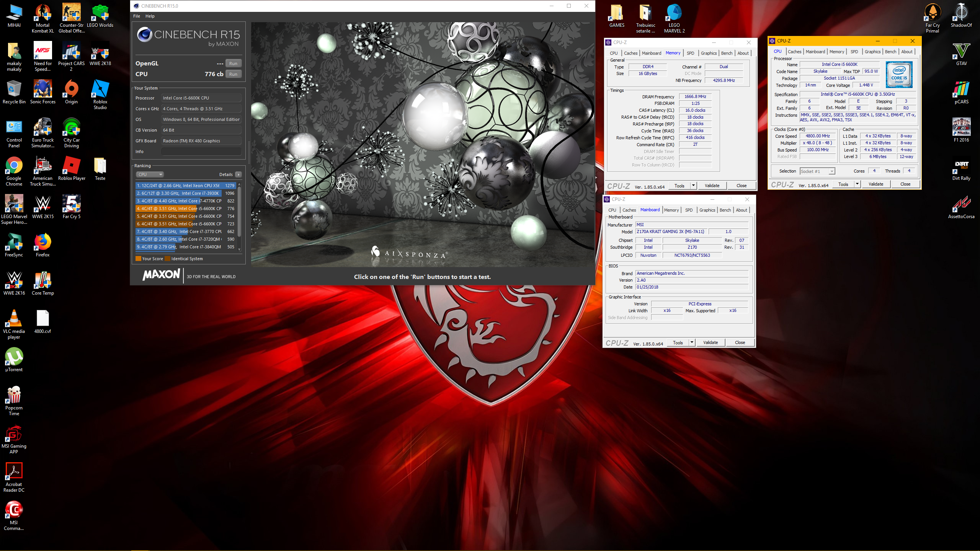This screenshot has width=980, height=551.
Task: Open the ranking CPU dropdown
Action: (150, 174)
